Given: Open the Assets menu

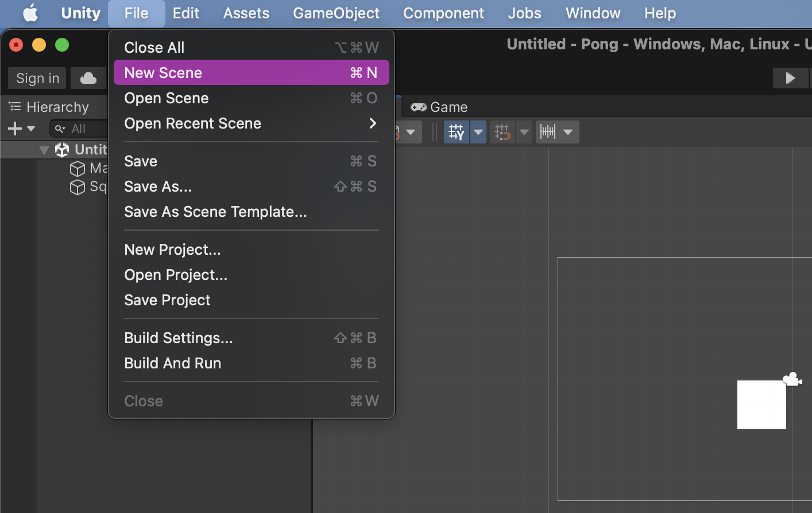Looking at the screenshot, I should tap(246, 13).
